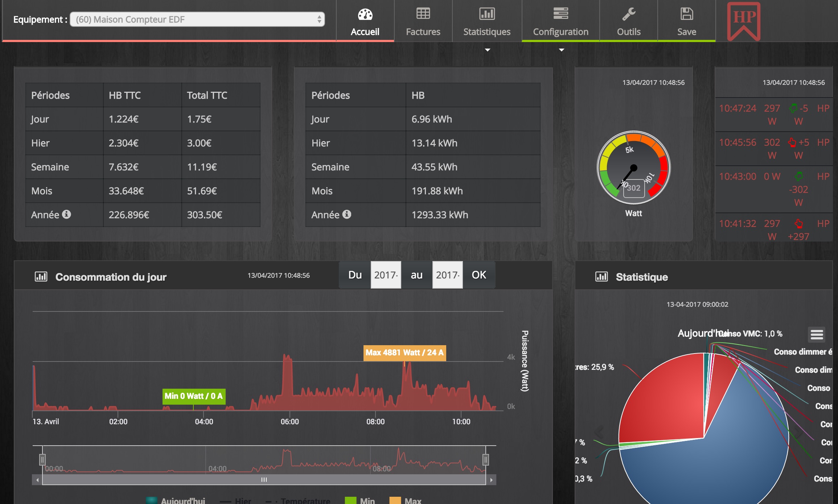Click the green trend icon in 10:43:00 row
This screenshot has height=504, width=838.
pos(799,176)
